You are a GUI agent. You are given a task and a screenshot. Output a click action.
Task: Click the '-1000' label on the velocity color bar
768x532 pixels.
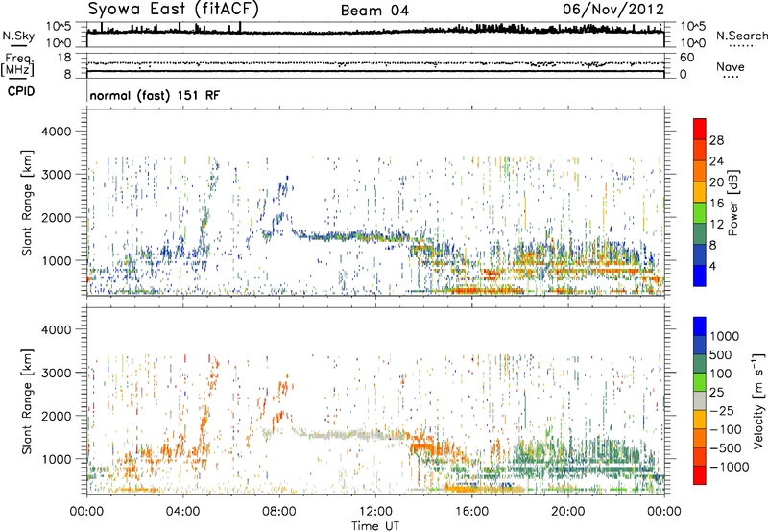[x=730, y=467]
